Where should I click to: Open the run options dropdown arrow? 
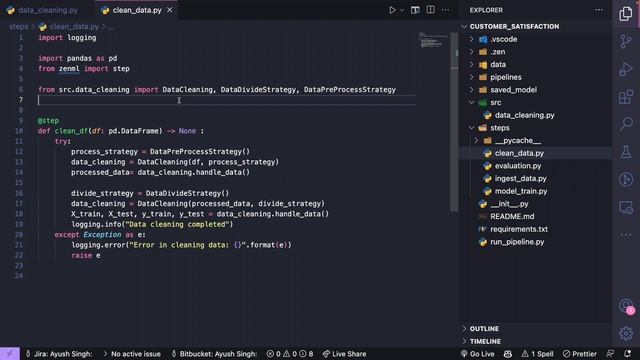[x=402, y=10]
